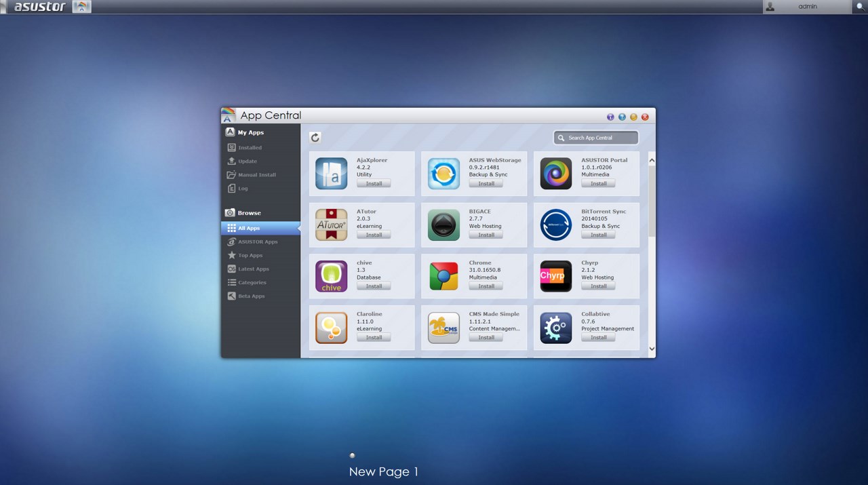Click the app list scroll-down arrow
This screenshot has height=485, width=868.
point(652,349)
